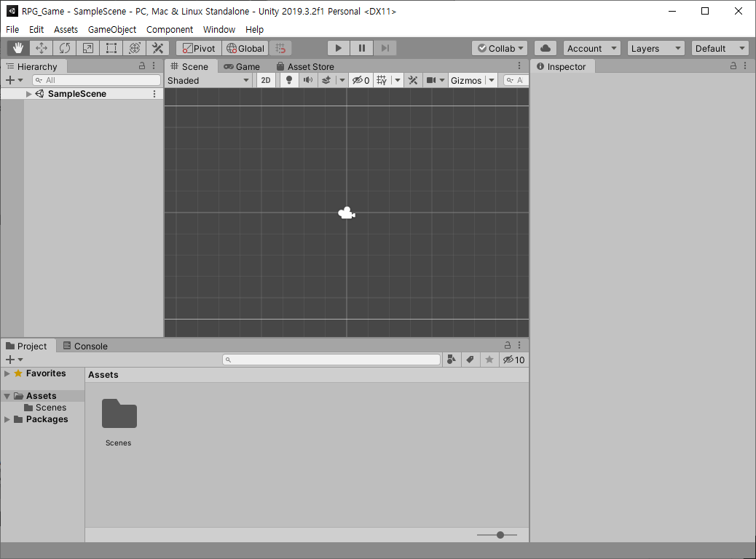Select the Rotate tool
Screen dimensions: 756x559
(65, 48)
